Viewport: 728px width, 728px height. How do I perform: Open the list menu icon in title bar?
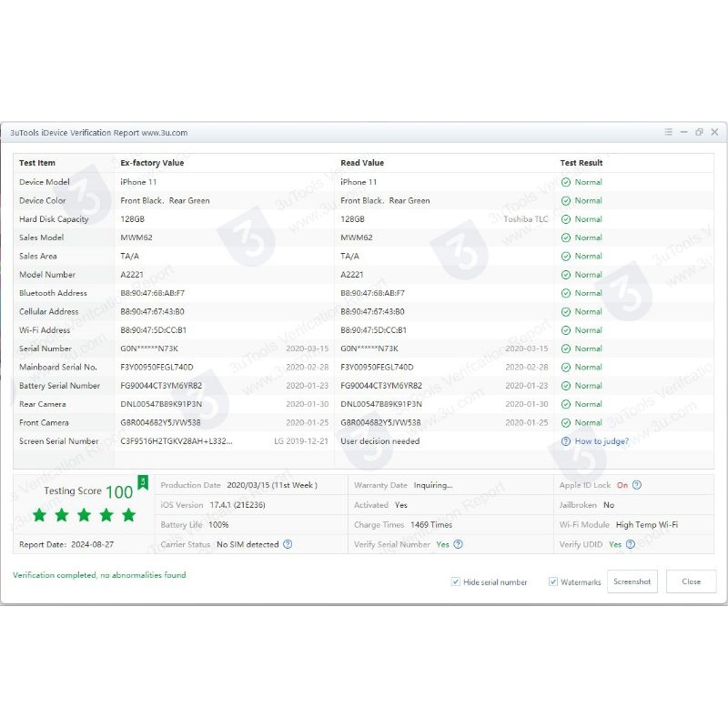tap(669, 132)
